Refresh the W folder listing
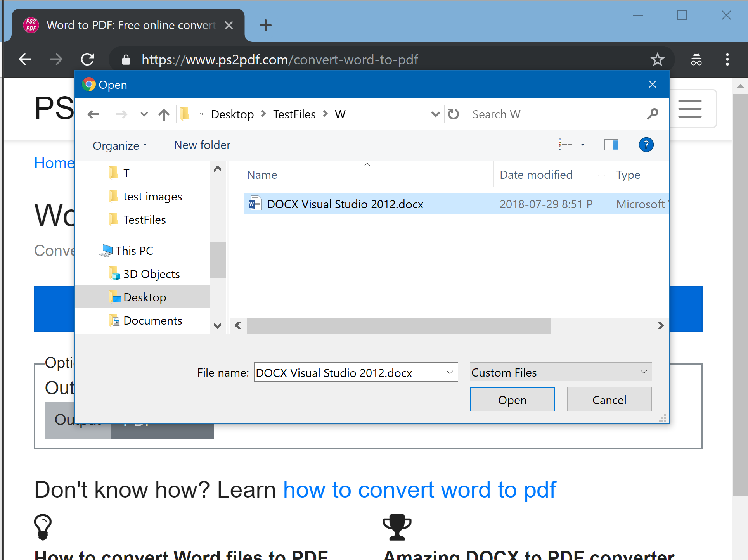 [453, 114]
